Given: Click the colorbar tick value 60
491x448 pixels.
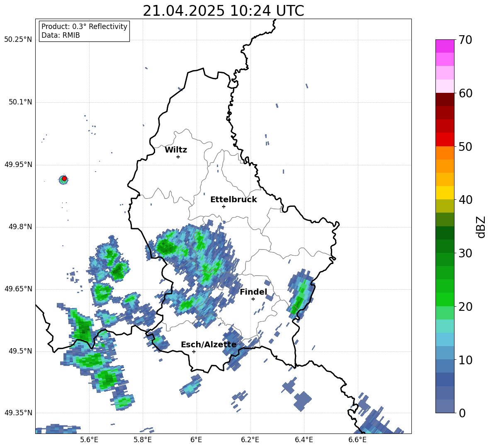Looking at the screenshot, I should (466, 93).
